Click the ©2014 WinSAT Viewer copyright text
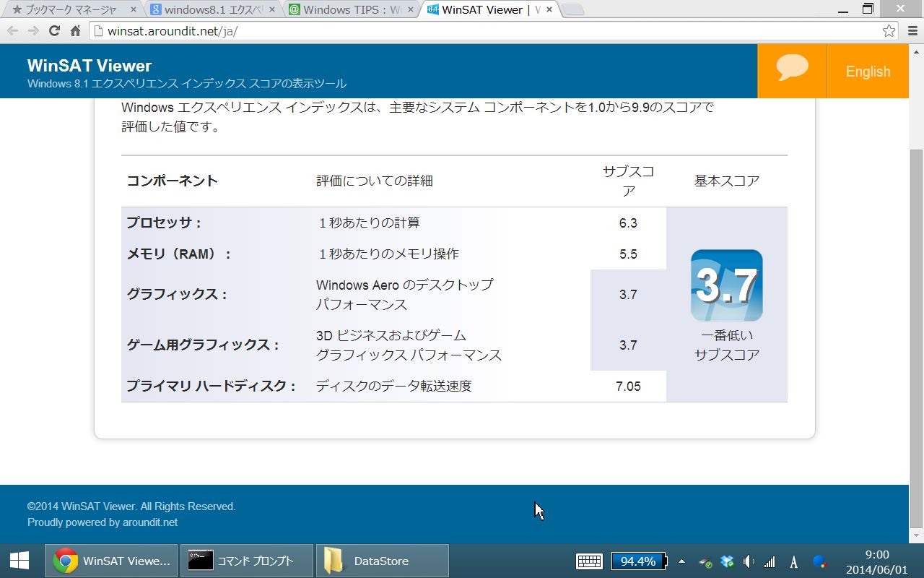924x578 pixels. click(x=131, y=506)
